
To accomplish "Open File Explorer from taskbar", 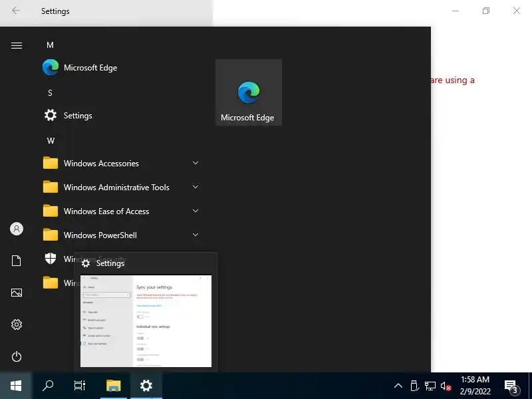I will 114,386.
